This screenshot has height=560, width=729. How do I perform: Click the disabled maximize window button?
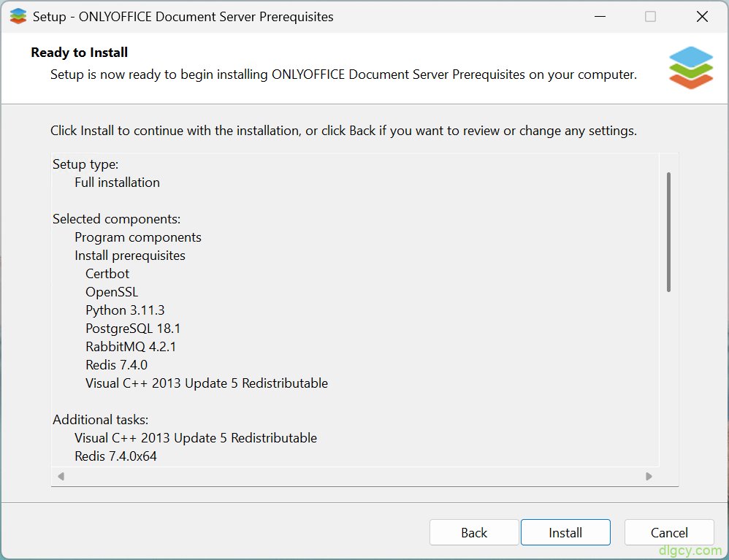(650, 17)
